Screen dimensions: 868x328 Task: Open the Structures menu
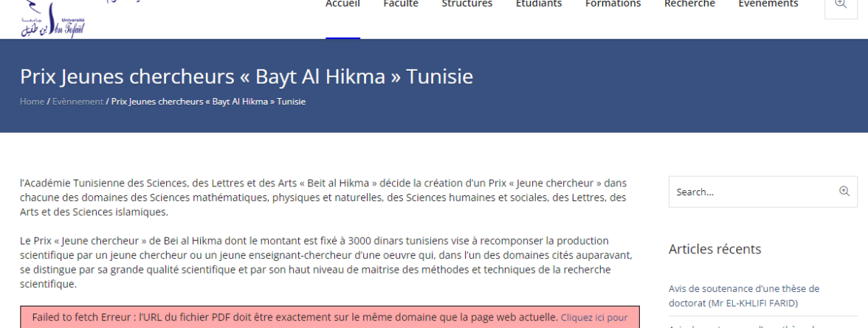pos(466,4)
